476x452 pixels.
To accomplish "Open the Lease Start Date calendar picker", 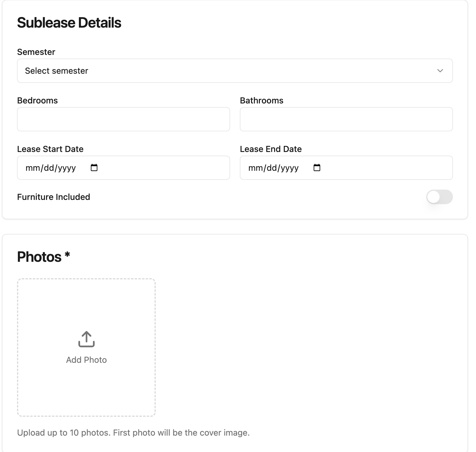I will click(x=94, y=167).
